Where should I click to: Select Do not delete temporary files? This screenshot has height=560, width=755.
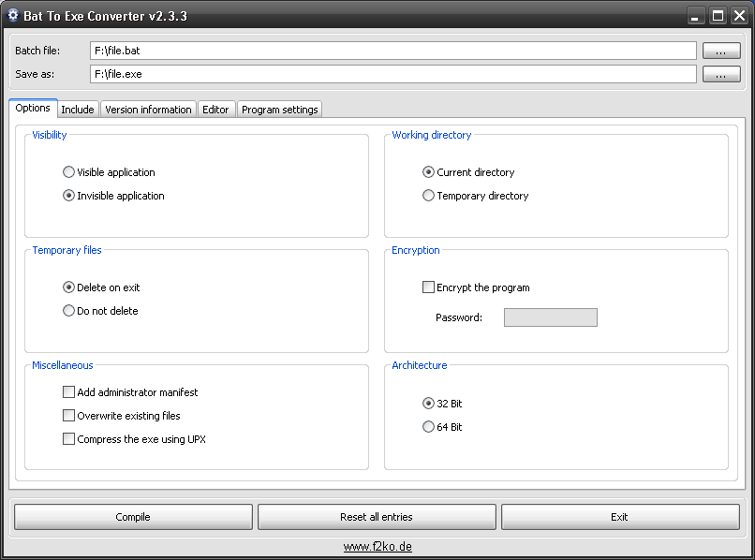[x=68, y=311]
